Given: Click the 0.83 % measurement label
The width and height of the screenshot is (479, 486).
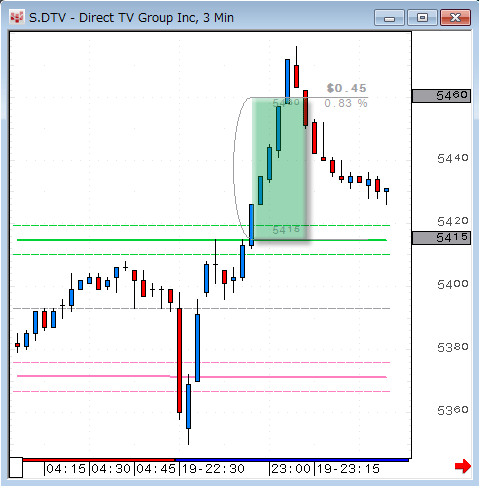Looking at the screenshot, I should [346, 103].
